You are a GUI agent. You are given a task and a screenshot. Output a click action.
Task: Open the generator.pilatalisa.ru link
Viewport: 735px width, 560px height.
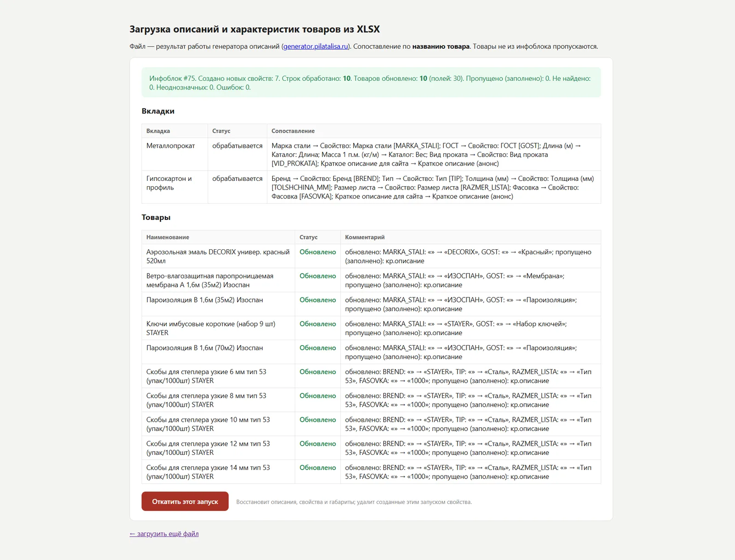316,46
